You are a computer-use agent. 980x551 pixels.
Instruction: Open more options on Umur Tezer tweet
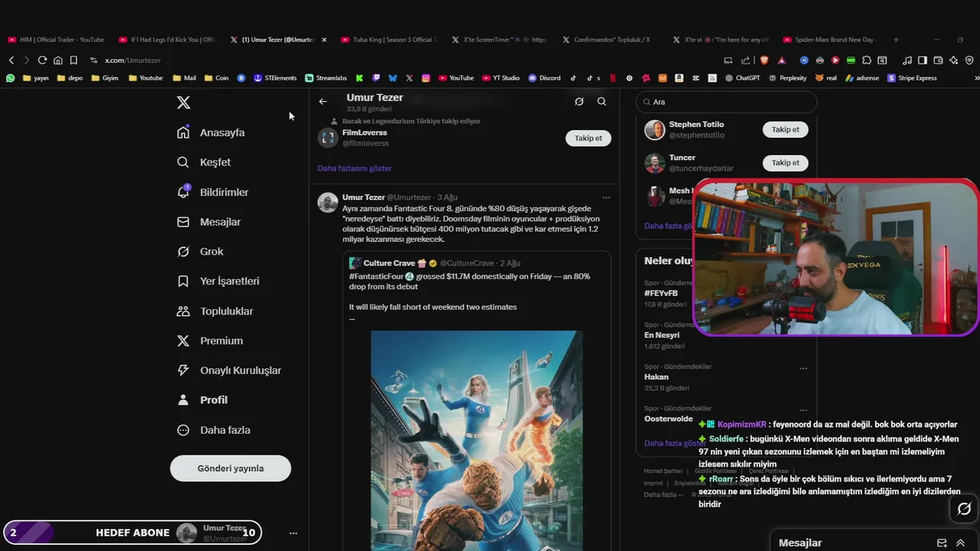coord(606,197)
